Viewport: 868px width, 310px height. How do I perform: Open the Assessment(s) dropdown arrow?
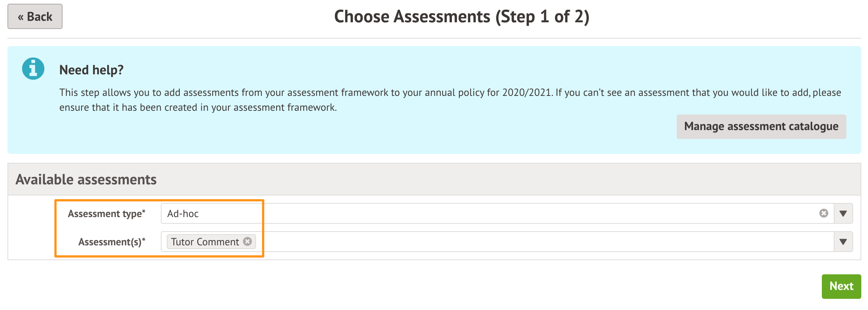click(843, 242)
